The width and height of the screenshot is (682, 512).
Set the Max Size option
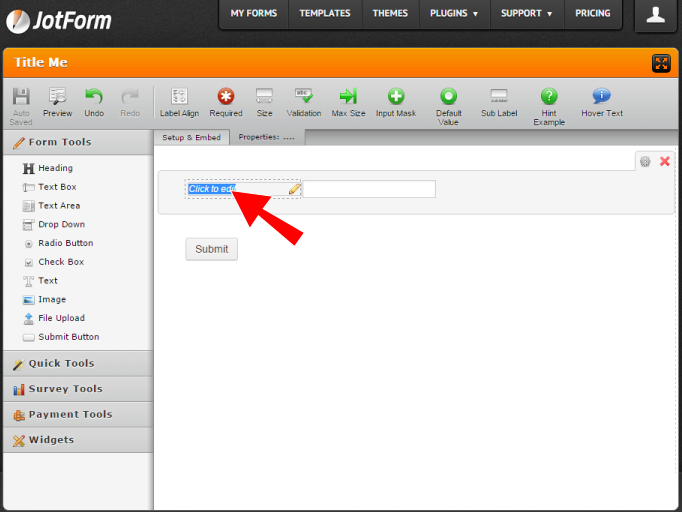(348, 103)
